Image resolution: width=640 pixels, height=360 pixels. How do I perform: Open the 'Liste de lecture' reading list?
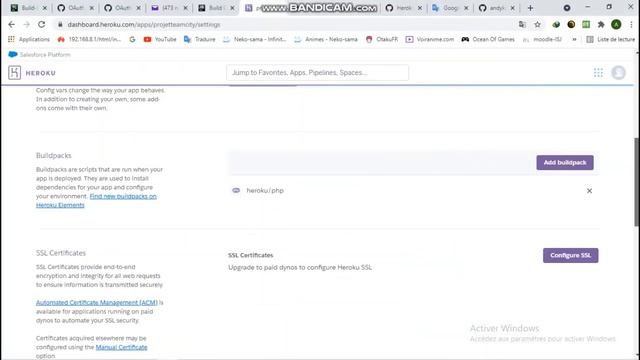click(611, 39)
